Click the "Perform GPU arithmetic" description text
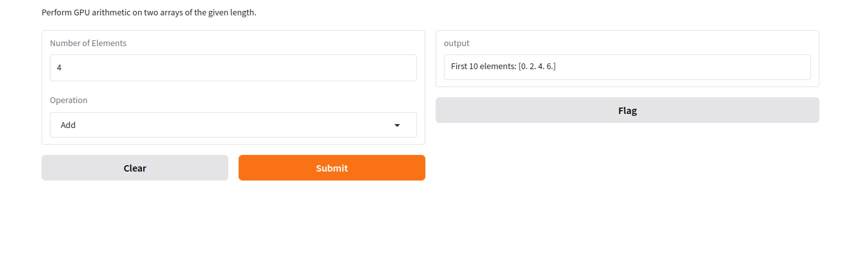 pyautogui.click(x=148, y=12)
